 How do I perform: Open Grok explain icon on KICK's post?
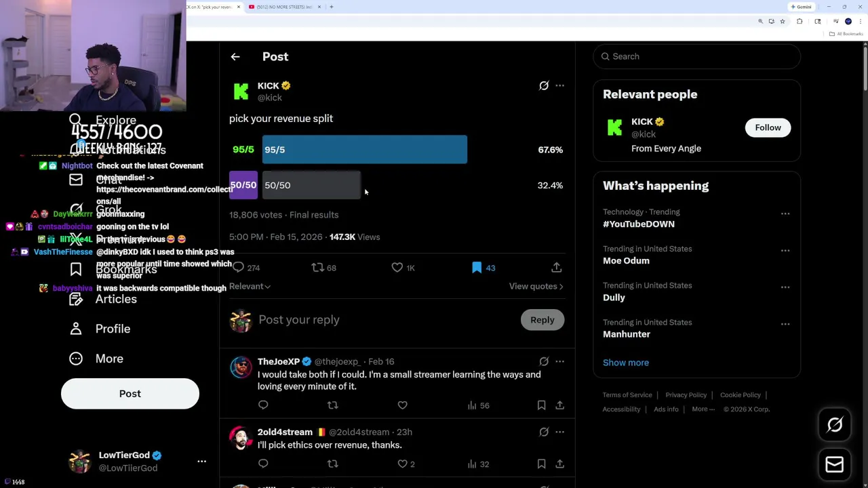[544, 85]
